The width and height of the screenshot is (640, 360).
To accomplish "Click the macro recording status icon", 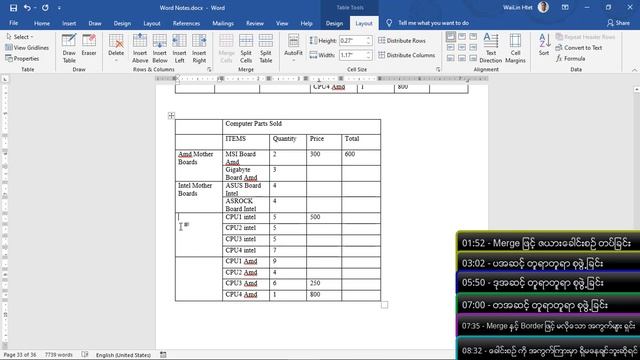I will pyautogui.click(x=163, y=355).
